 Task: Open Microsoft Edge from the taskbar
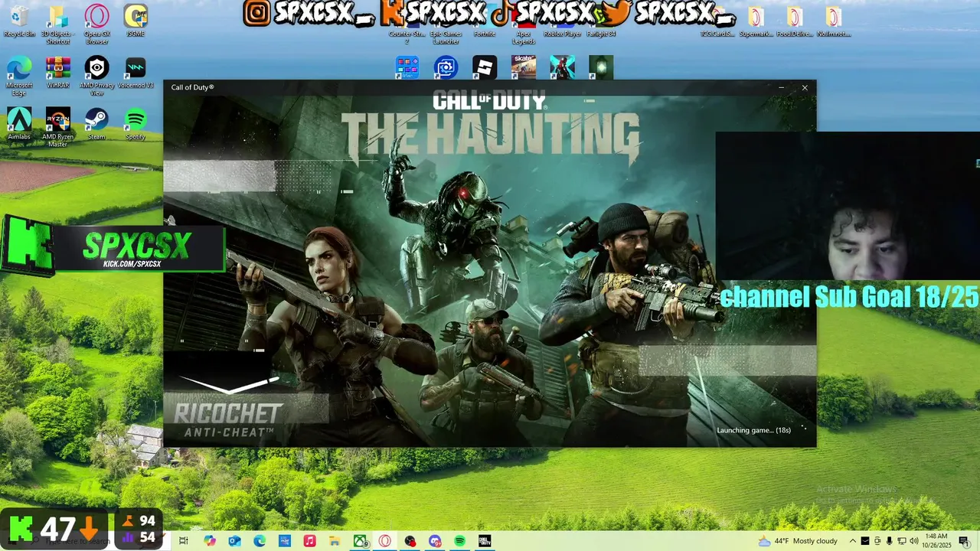point(260,541)
